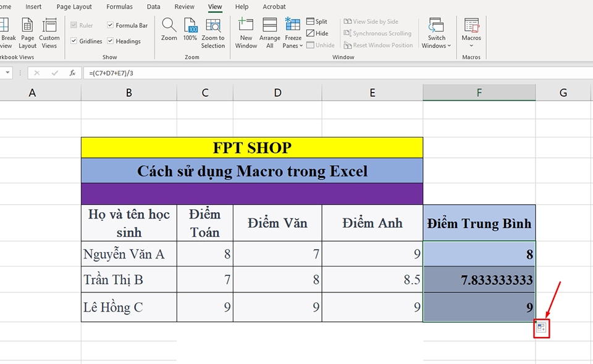593x364 pixels.
Task: Select Lê Hồng C average cell 9
Action: (479, 307)
